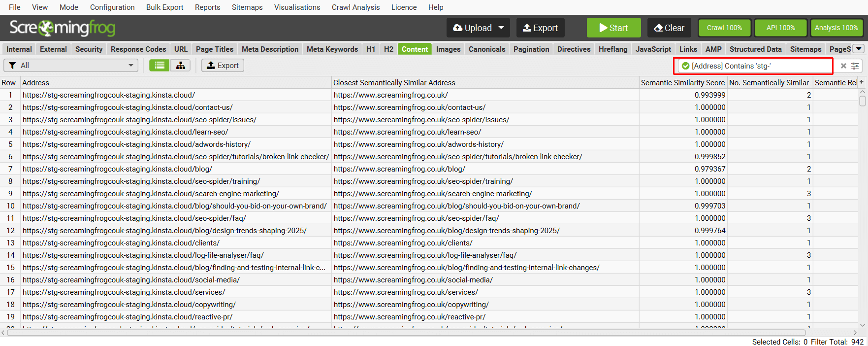Open the Crawl Analysis menu
Screen dimensions: 868x346
click(x=355, y=7)
